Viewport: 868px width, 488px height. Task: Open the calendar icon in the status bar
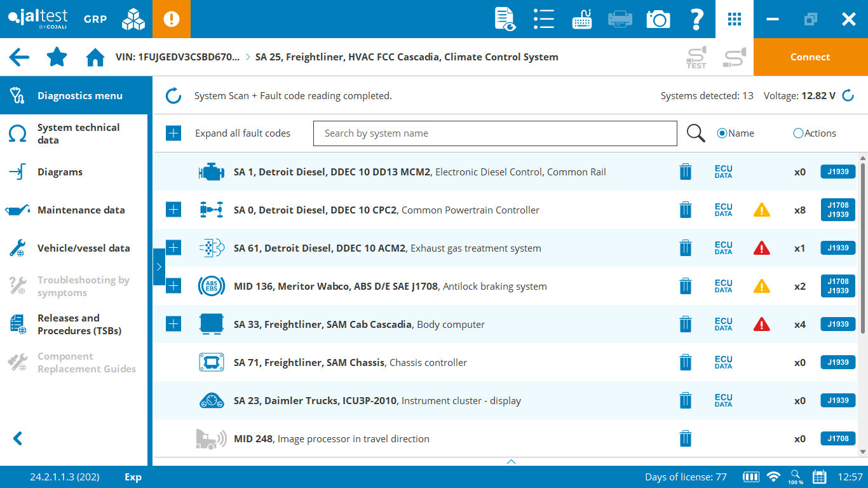point(820,477)
